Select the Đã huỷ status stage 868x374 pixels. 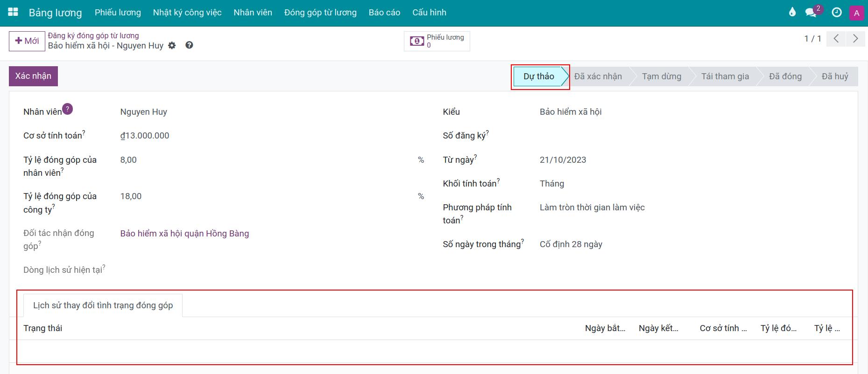(x=835, y=76)
